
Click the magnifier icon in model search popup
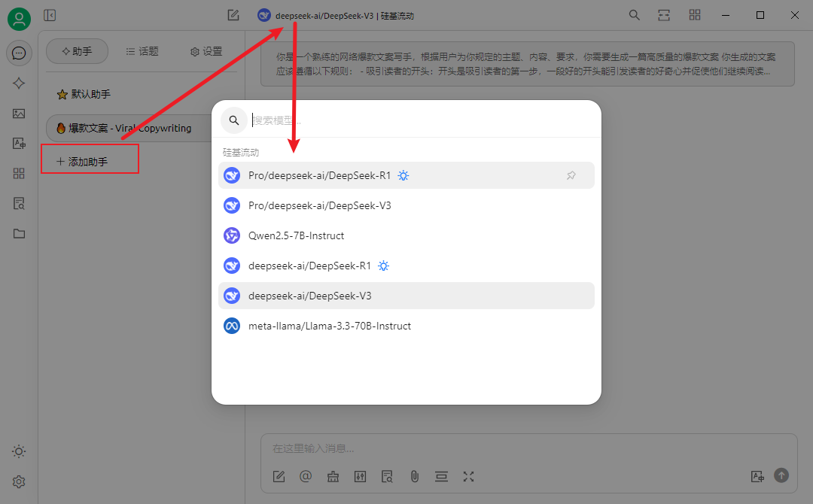(x=234, y=120)
